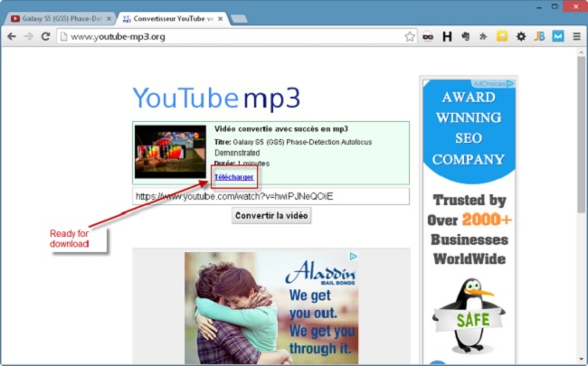Maximize the Chrome window

coord(555,6)
